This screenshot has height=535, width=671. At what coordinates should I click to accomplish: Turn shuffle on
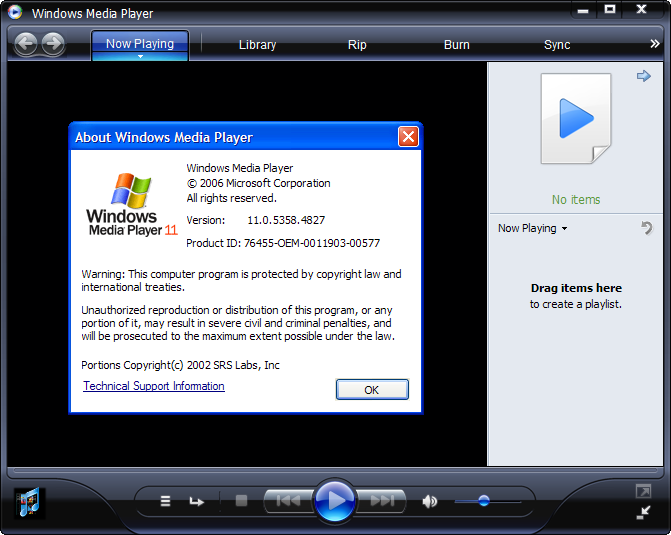click(x=165, y=501)
